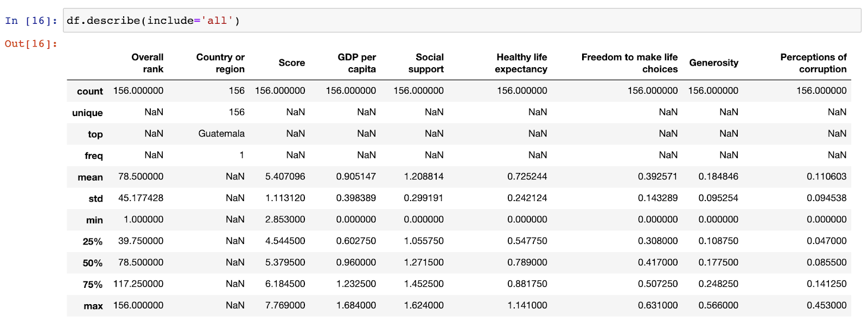Select the unique row label
This screenshot has width=868, height=322.
[x=87, y=113]
